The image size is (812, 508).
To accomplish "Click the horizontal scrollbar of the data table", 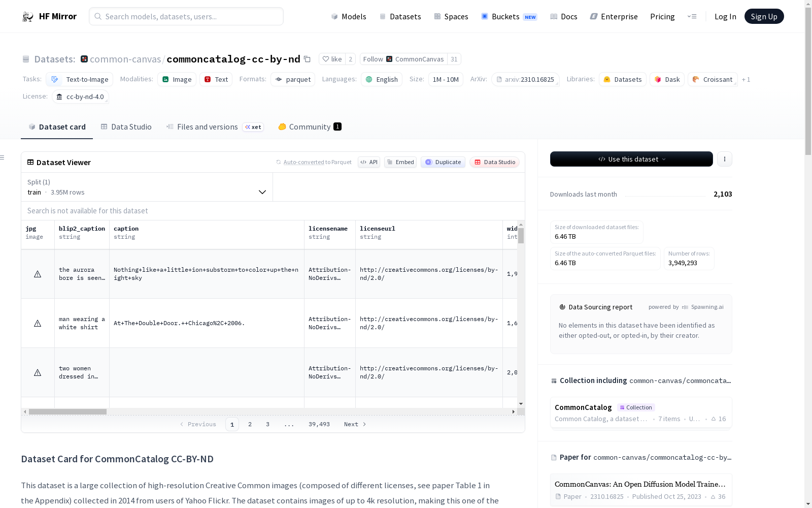I will 67,411.
